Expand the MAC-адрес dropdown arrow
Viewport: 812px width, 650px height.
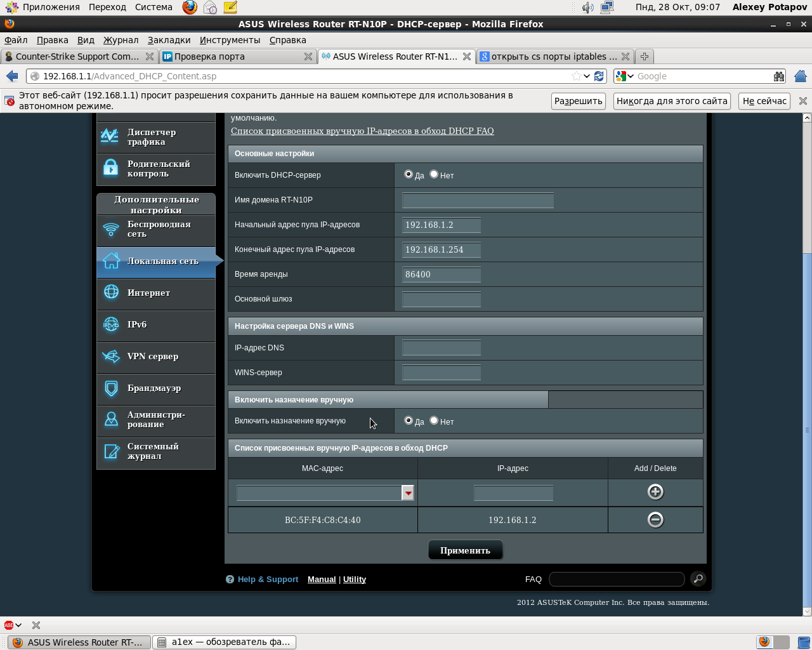point(408,493)
